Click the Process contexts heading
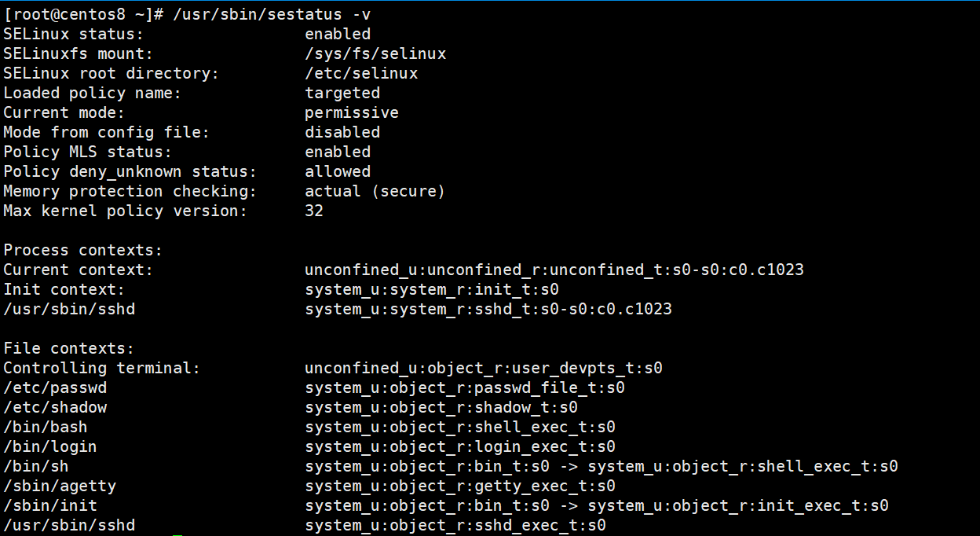The height and width of the screenshot is (536, 980). (82, 250)
